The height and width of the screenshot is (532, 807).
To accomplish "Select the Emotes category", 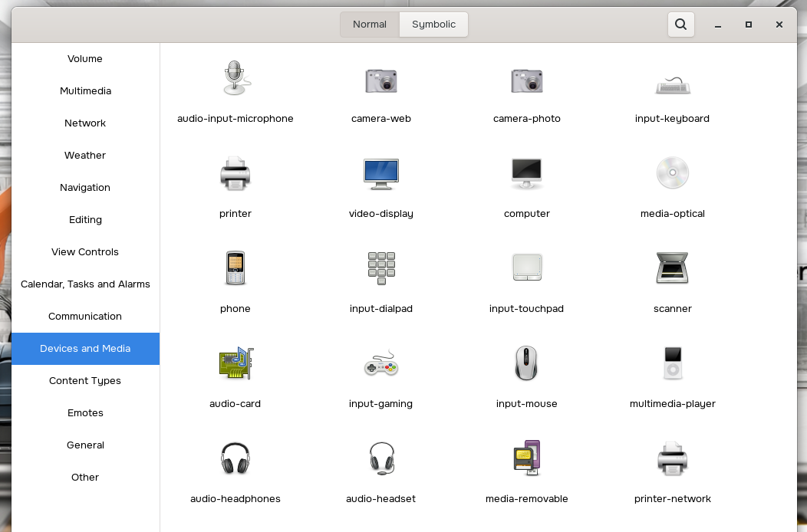I will (x=85, y=412).
